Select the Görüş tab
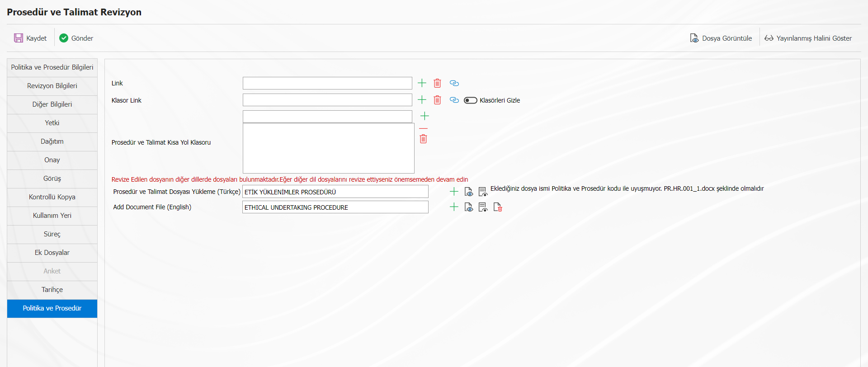 (52, 179)
